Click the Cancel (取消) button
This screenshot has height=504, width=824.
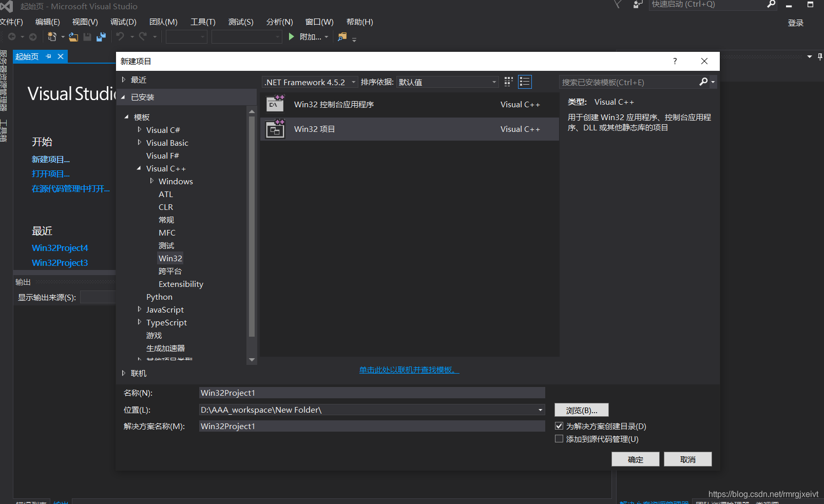point(687,459)
